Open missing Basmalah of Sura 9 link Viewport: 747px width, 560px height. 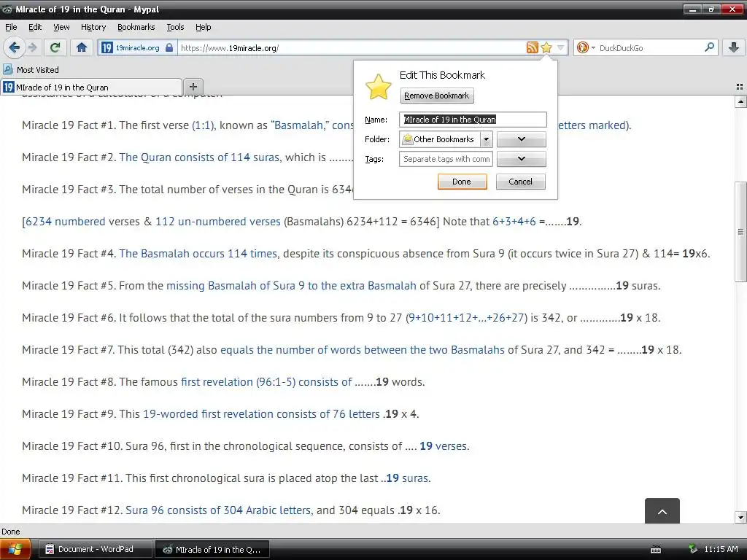point(291,286)
